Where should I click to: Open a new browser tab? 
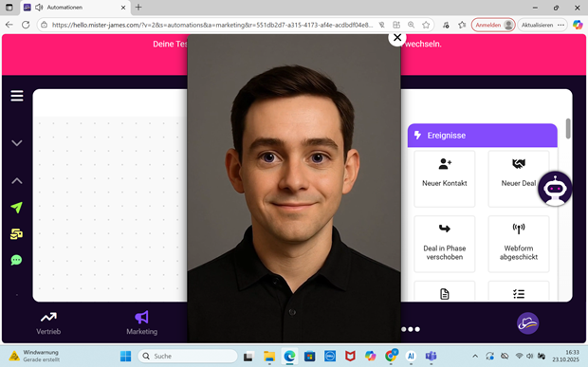pos(138,8)
